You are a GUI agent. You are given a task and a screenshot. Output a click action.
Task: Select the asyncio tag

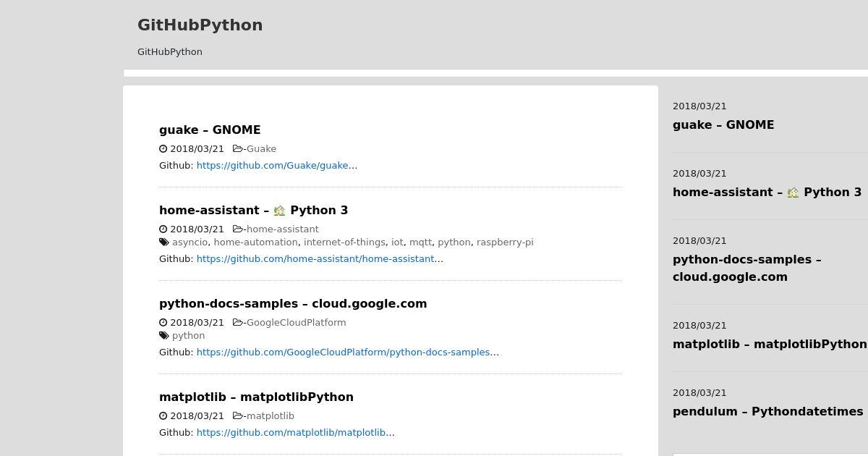(190, 242)
